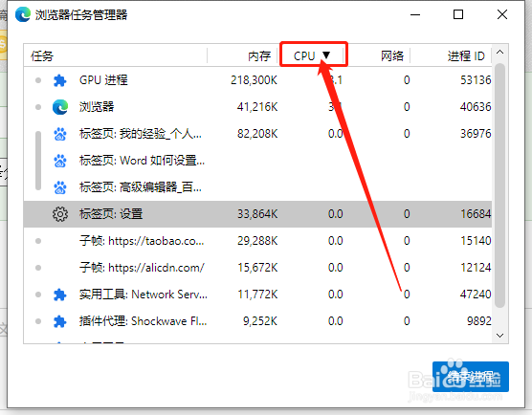
Task: Click memory value 218,300K
Action: point(254,80)
